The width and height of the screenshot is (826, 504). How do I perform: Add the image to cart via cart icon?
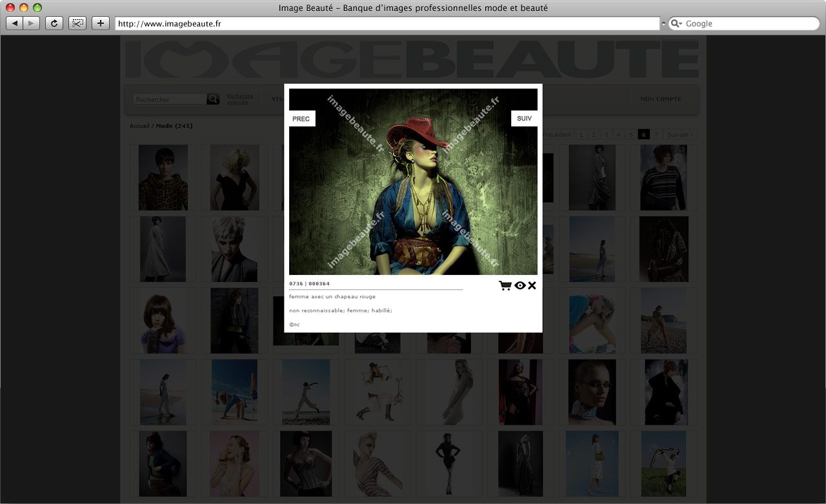pyautogui.click(x=505, y=285)
